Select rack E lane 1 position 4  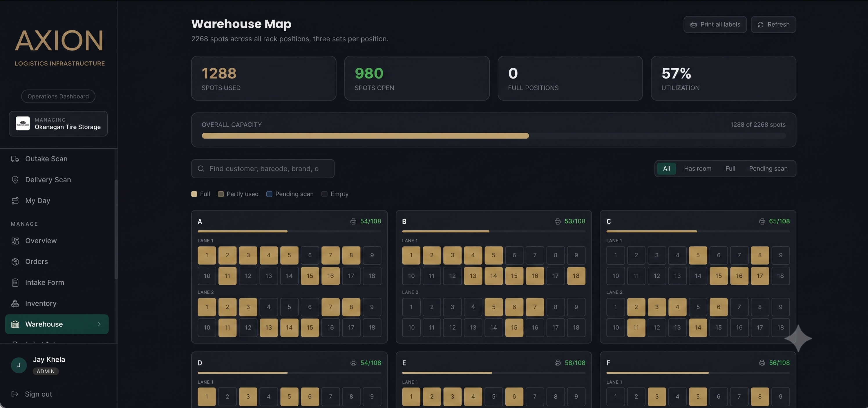click(x=473, y=397)
